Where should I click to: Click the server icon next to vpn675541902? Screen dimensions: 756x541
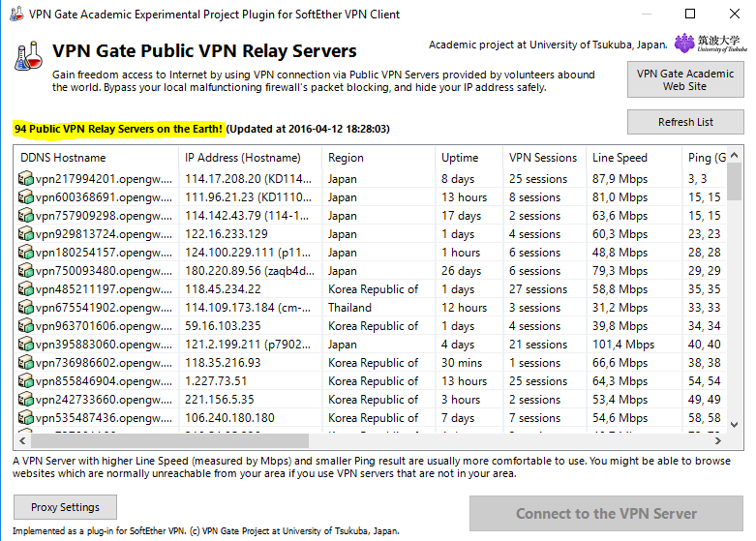[25, 308]
